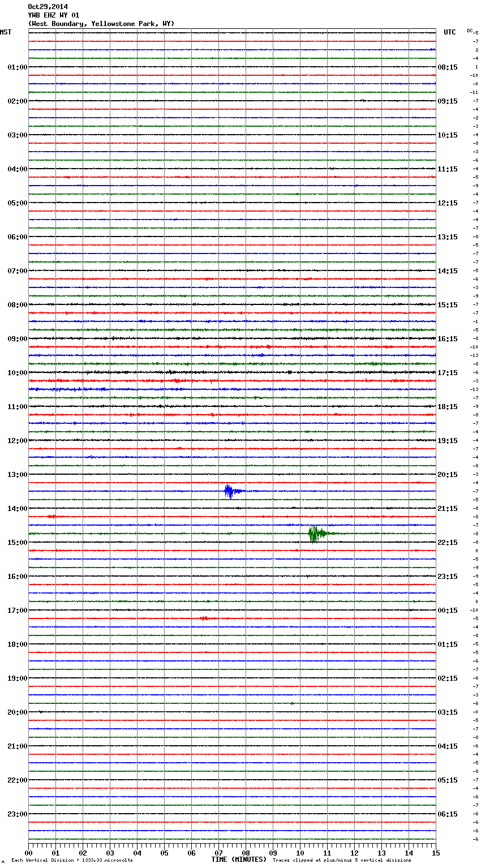Viewport: 481px width, 868px height.
Task: Select the 10:00 MST time label
Action: click(x=18, y=373)
